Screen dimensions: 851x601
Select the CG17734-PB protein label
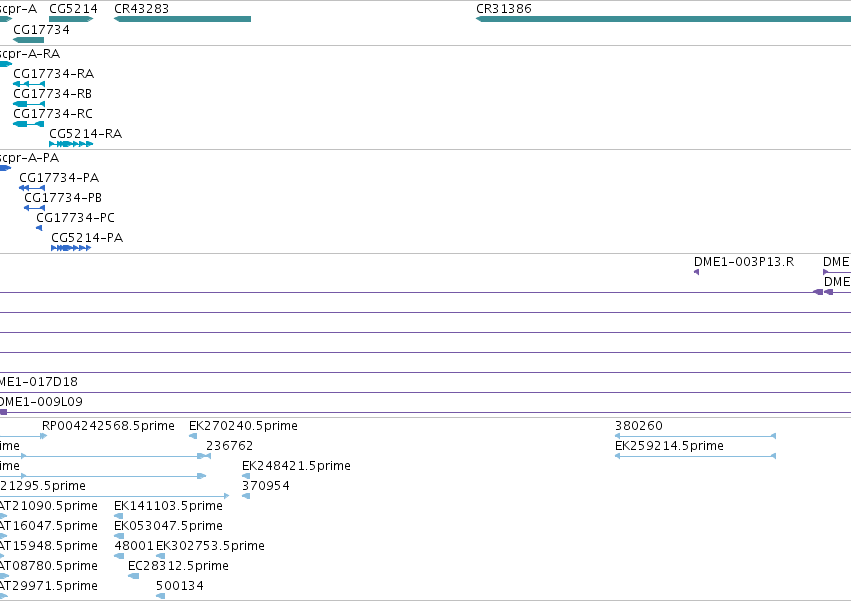[63, 198]
